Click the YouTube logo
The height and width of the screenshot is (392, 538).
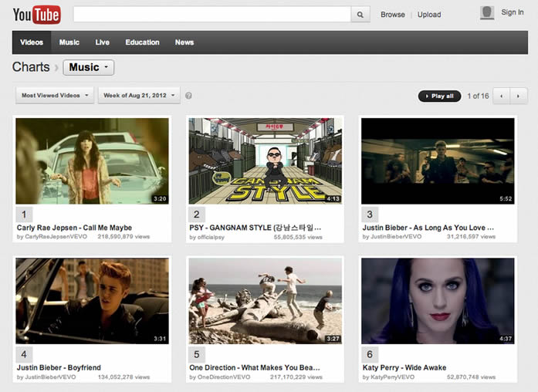37,15
